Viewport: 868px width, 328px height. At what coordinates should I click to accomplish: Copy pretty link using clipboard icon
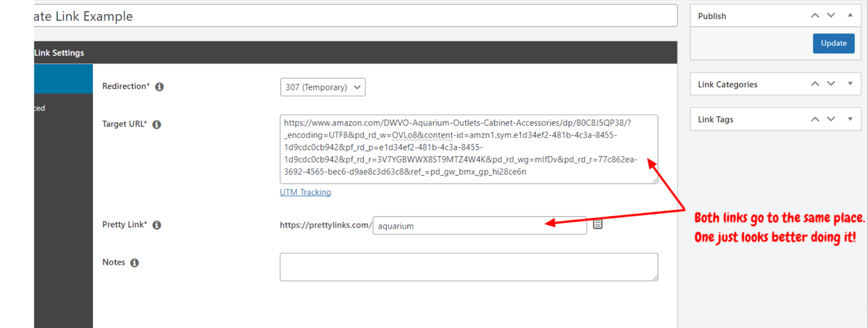point(598,224)
